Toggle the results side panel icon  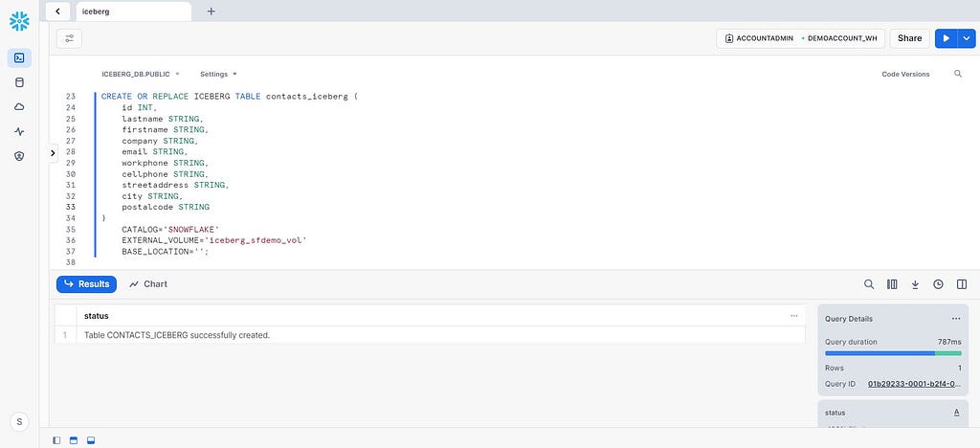961,284
